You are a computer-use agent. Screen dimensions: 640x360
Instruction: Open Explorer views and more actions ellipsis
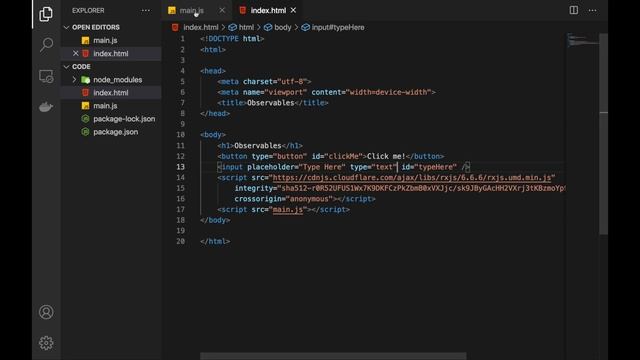click(146, 11)
